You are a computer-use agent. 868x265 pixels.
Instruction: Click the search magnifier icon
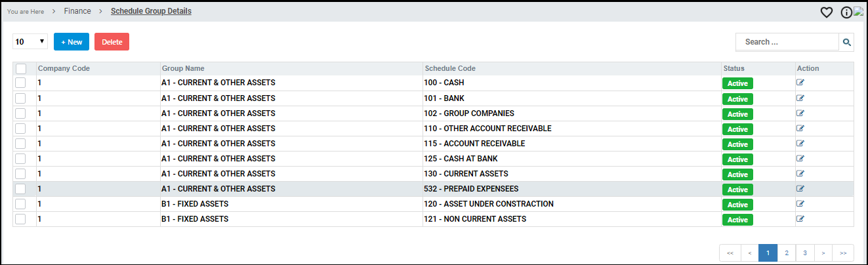(x=847, y=42)
